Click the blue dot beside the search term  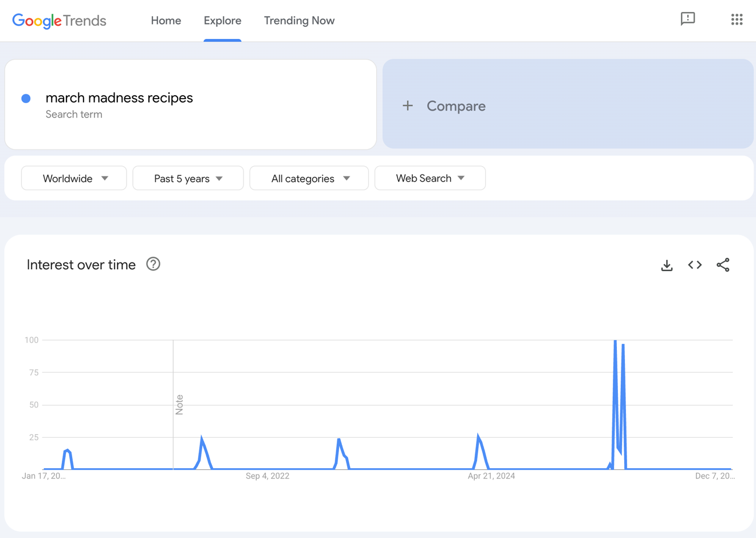tap(26, 98)
